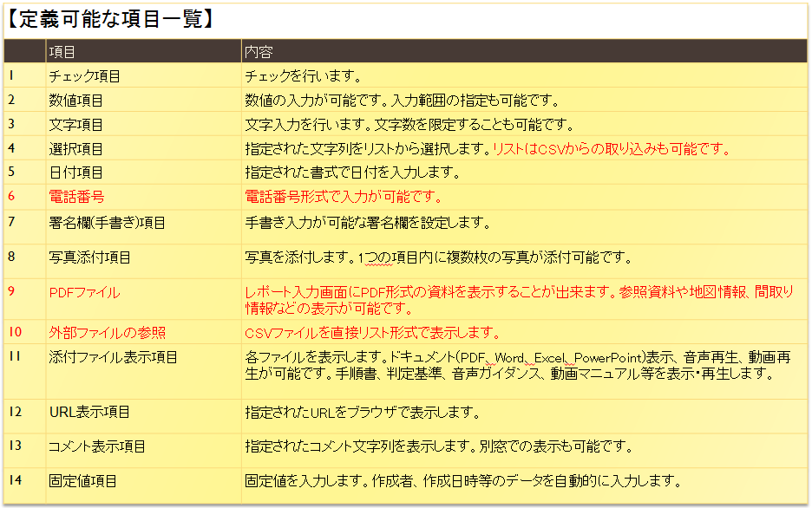The image size is (812, 508).
Task: Click the text チェックを行います。
Action: (x=303, y=76)
